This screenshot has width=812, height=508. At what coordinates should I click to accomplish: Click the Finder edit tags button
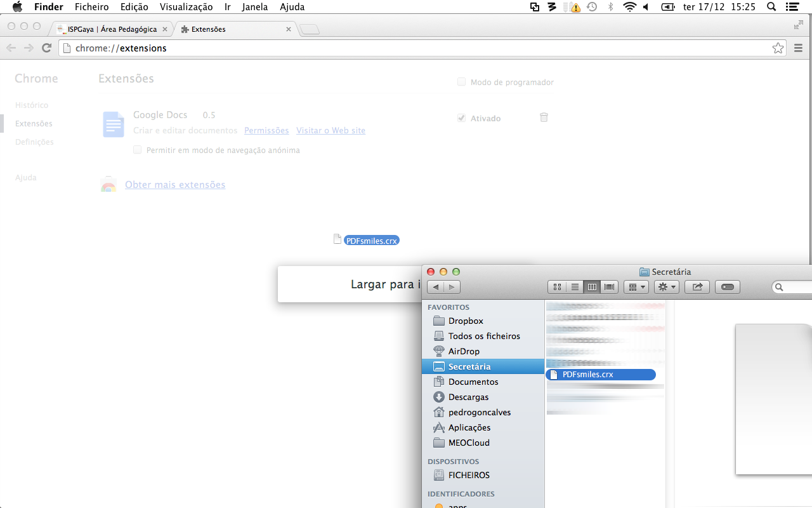[x=728, y=287]
